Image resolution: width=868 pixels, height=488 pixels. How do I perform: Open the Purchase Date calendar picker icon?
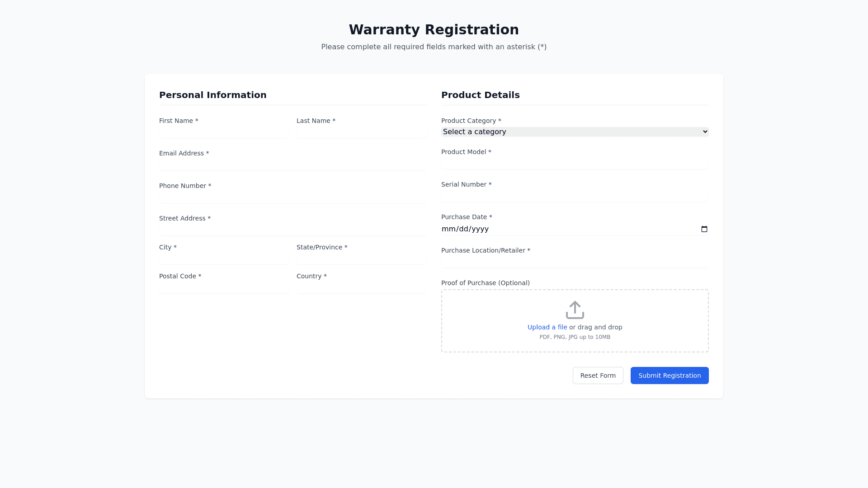704,229
